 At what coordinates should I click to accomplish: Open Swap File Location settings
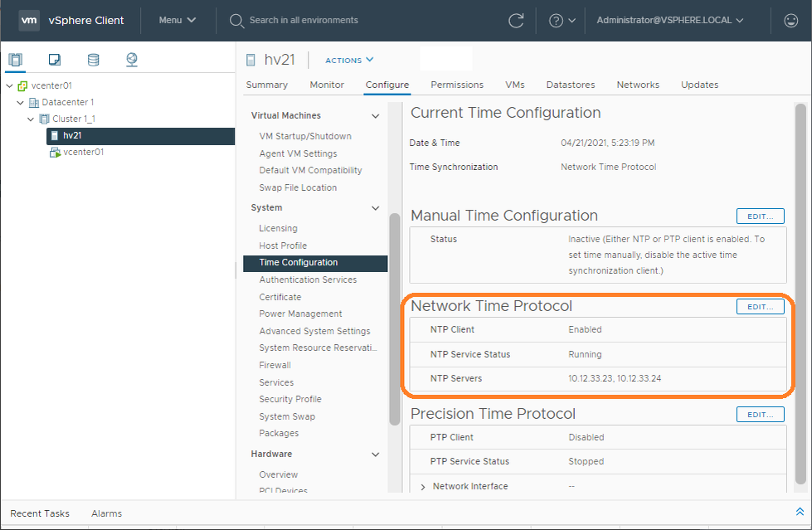click(x=298, y=187)
